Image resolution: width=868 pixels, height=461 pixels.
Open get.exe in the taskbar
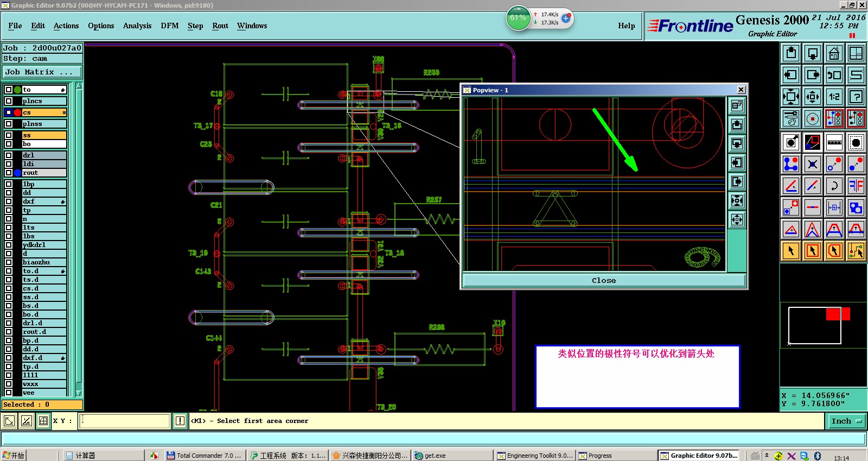452,456
